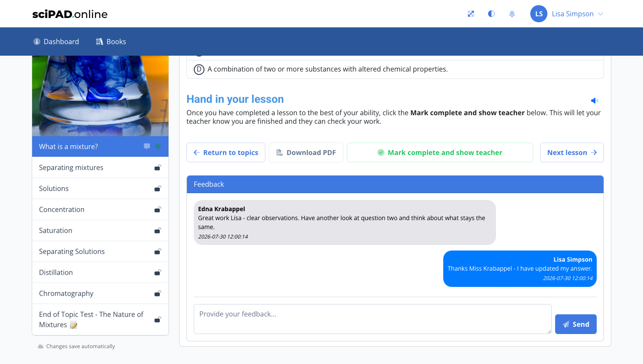The width and height of the screenshot is (643, 364).
Task: Click Changes save automatically cloud icon
Action: click(x=41, y=346)
